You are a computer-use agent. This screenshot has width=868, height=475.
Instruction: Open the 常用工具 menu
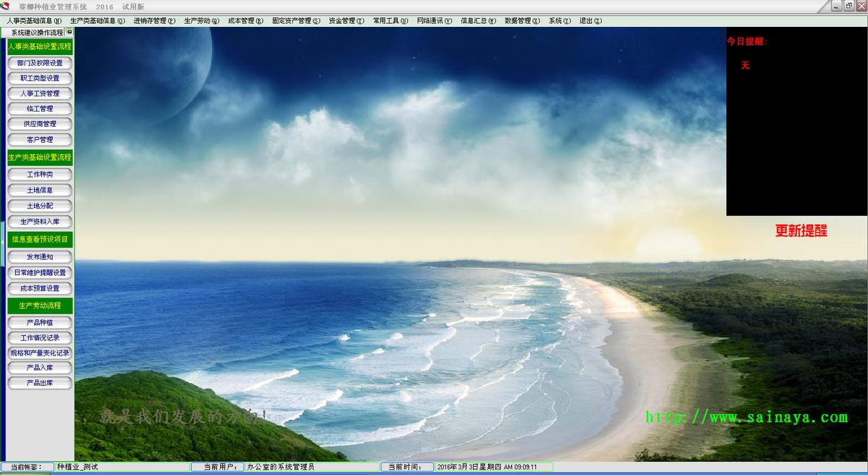tap(391, 21)
